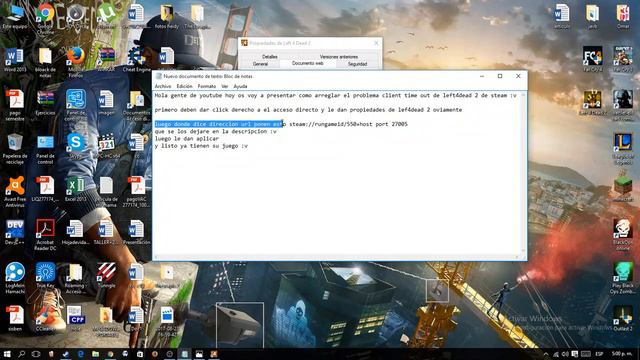640x360 pixels.
Task: Click the Notepad vertical scrollbar track
Action: (524, 173)
